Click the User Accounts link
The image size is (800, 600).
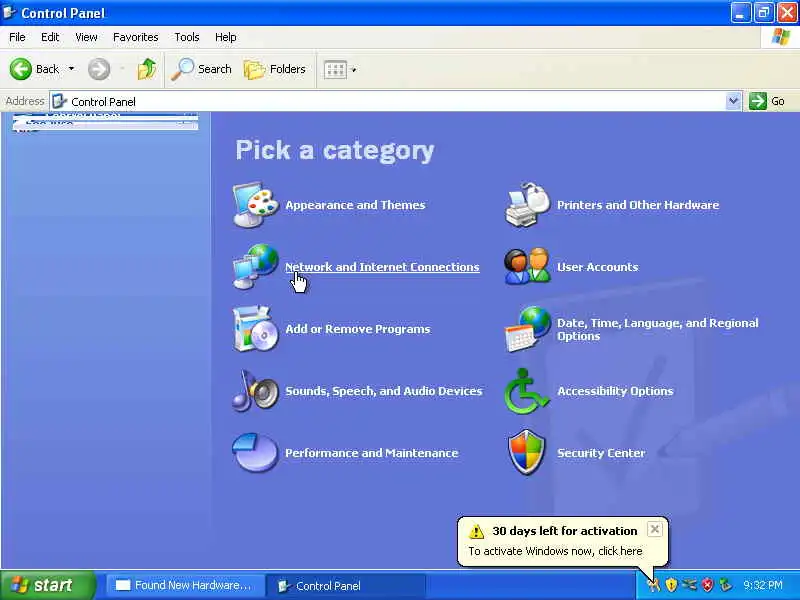click(597, 267)
